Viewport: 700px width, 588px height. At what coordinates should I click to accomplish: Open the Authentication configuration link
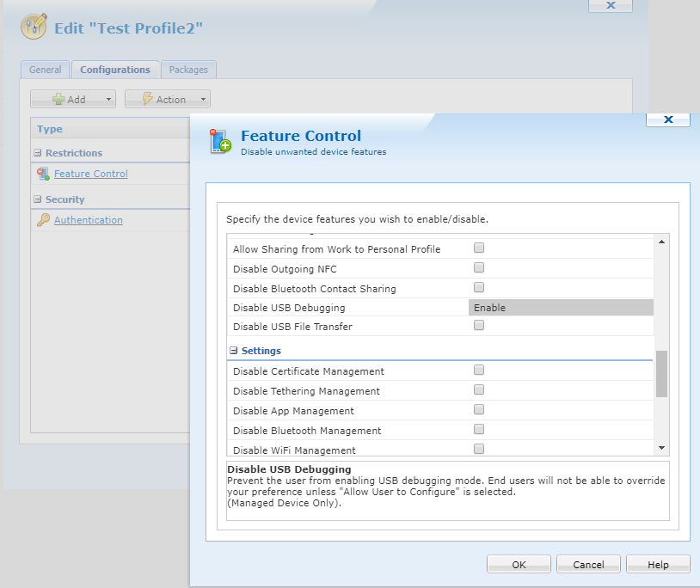88,220
